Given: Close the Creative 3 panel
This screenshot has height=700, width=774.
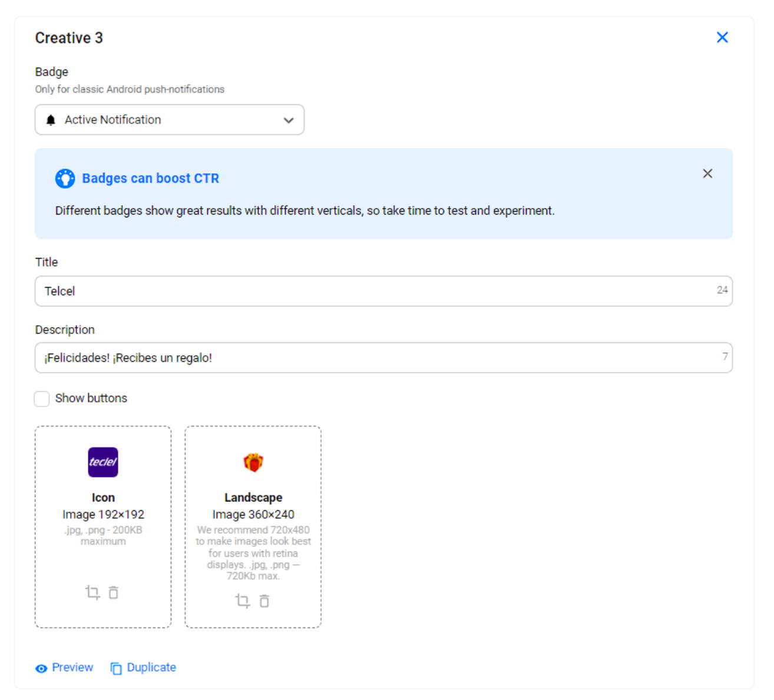Looking at the screenshot, I should [722, 38].
